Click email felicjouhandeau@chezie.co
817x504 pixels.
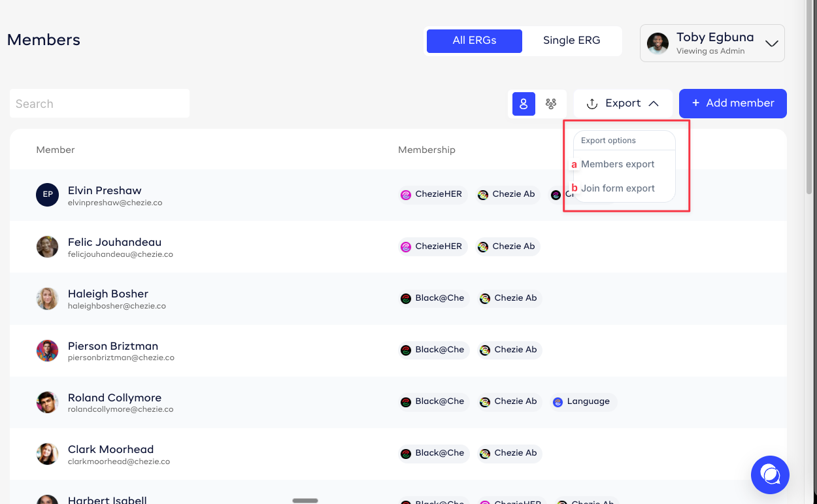pyautogui.click(x=120, y=254)
